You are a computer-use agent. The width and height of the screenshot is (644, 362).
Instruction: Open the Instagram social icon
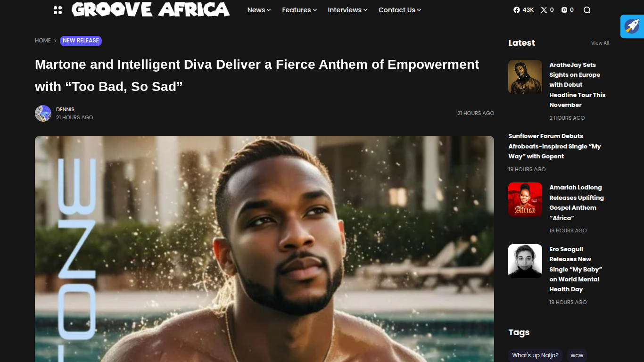567,10
